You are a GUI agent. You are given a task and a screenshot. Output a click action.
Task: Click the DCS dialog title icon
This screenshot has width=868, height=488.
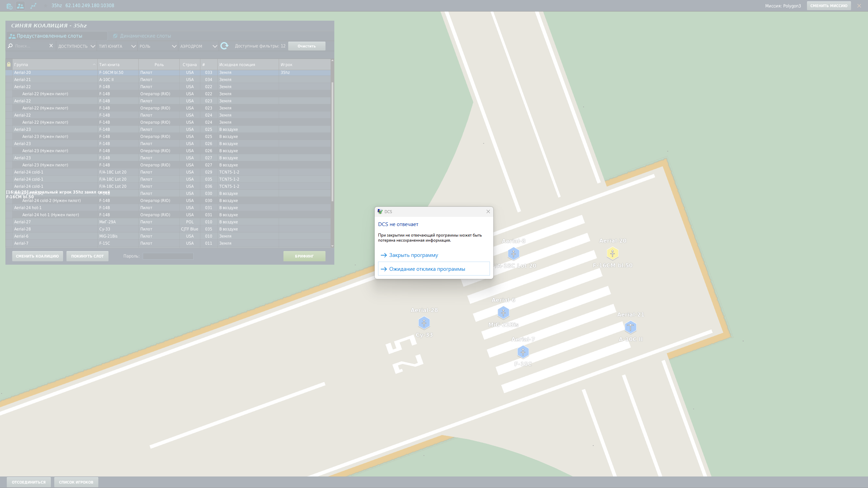click(380, 211)
